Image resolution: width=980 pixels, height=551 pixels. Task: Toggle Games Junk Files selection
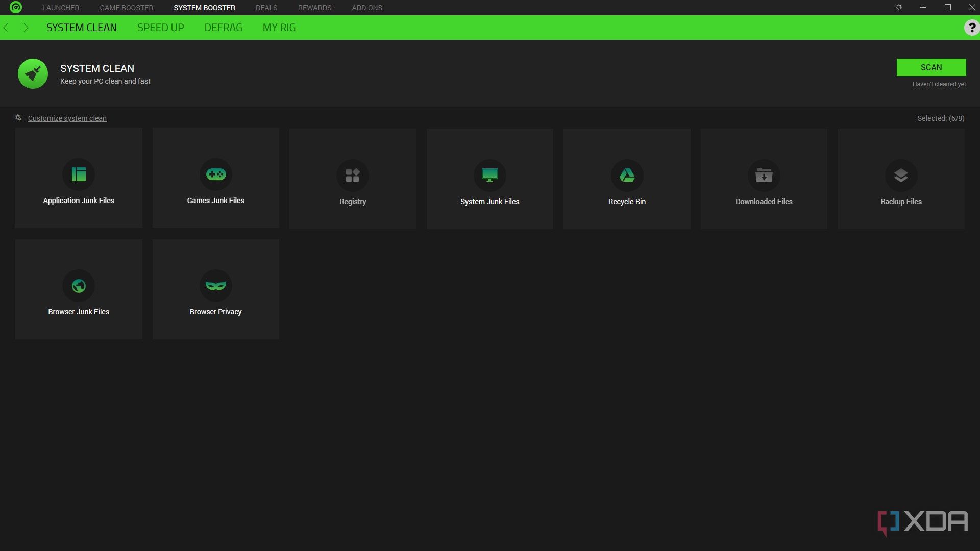point(215,178)
